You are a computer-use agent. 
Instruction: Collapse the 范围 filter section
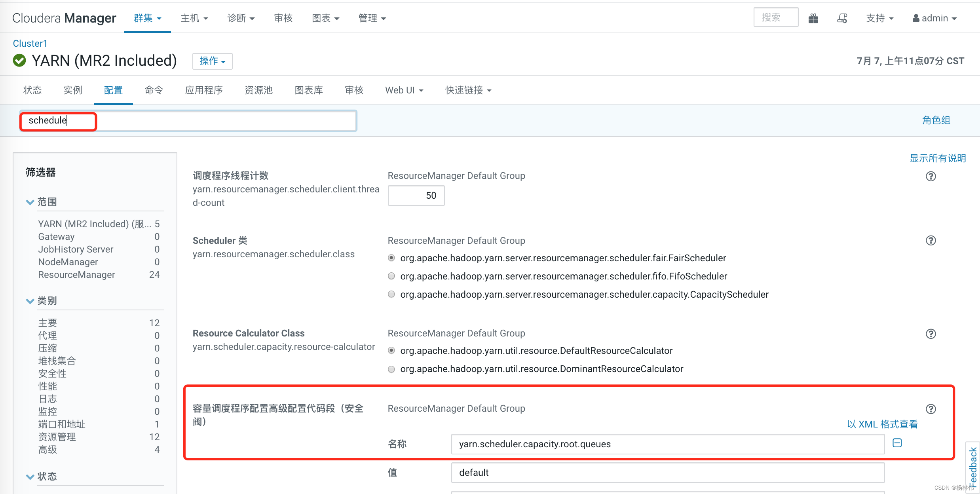click(30, 202)
